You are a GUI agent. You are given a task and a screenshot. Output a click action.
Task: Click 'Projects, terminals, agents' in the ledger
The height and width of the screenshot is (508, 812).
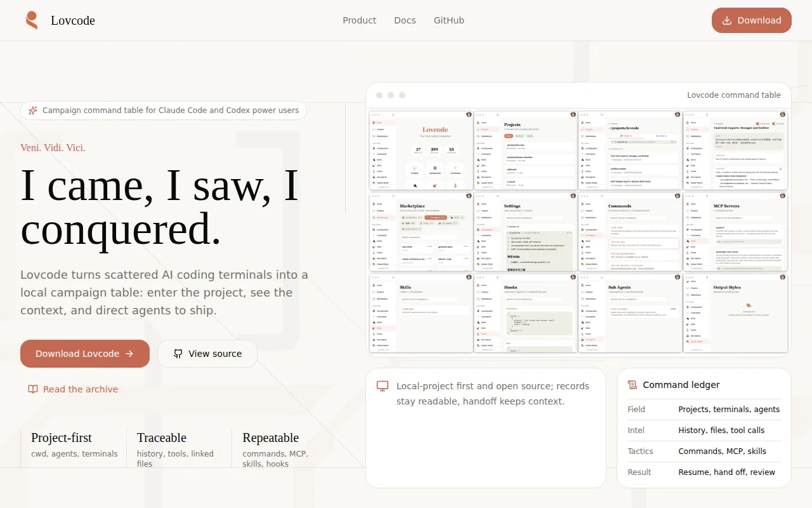pyautogui.click(x=729, y=410)
